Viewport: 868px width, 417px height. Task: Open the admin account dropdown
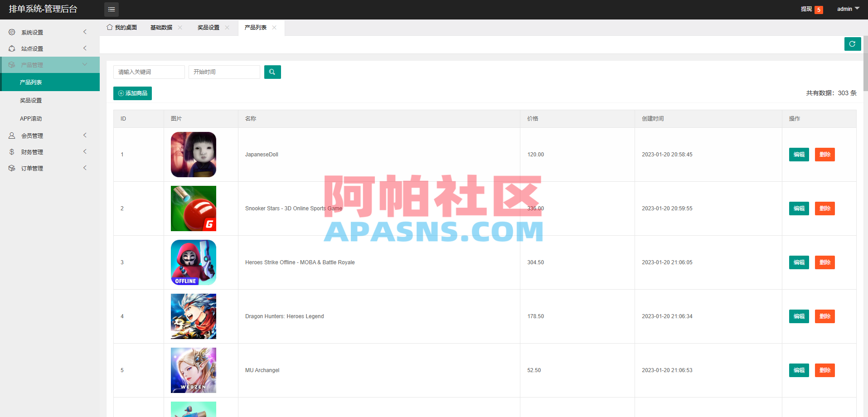[x=847, y=9]
